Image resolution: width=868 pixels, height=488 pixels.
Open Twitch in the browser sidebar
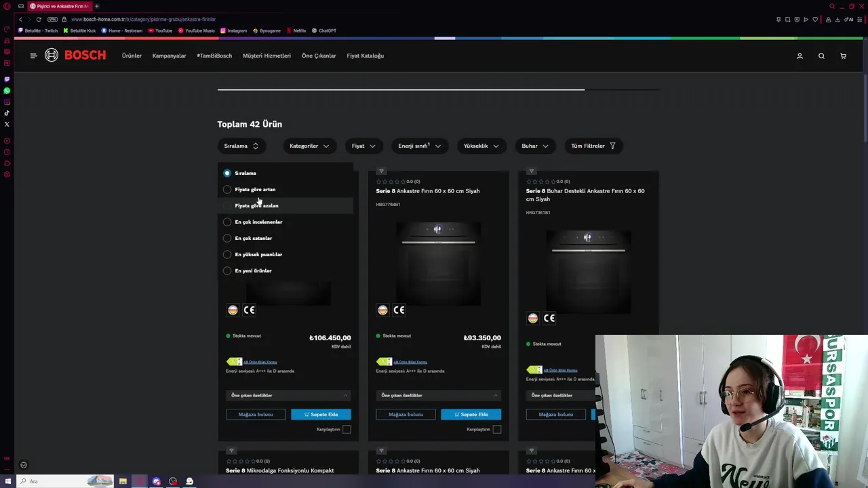[7, 79]
